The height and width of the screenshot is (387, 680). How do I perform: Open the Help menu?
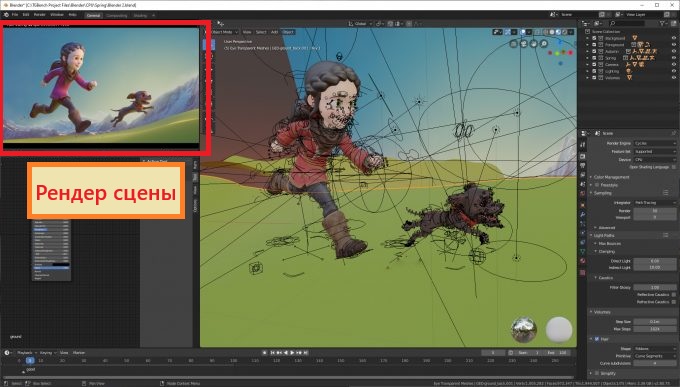click(72, 15)
